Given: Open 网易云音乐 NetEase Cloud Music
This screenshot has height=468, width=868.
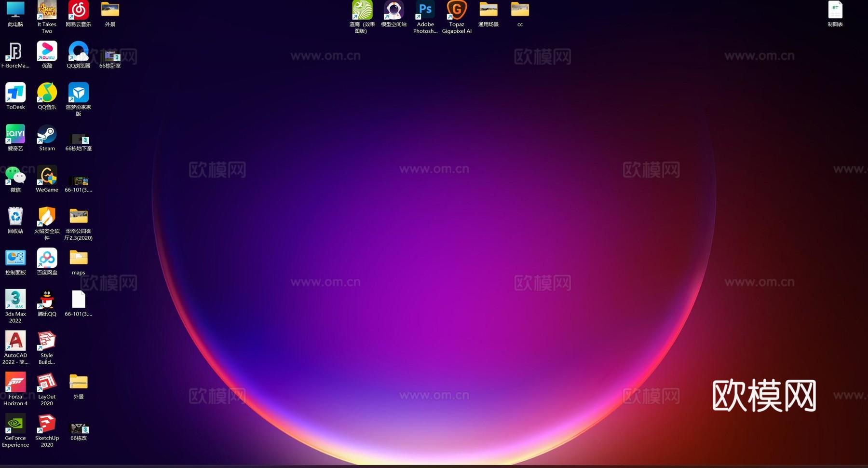Looking at the screenshot, I should click(79, 11).
